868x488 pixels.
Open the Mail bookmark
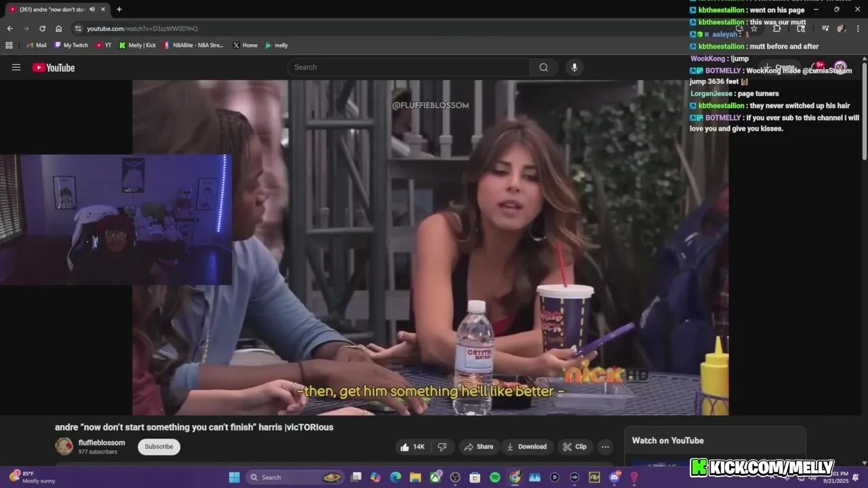[37, 45]
